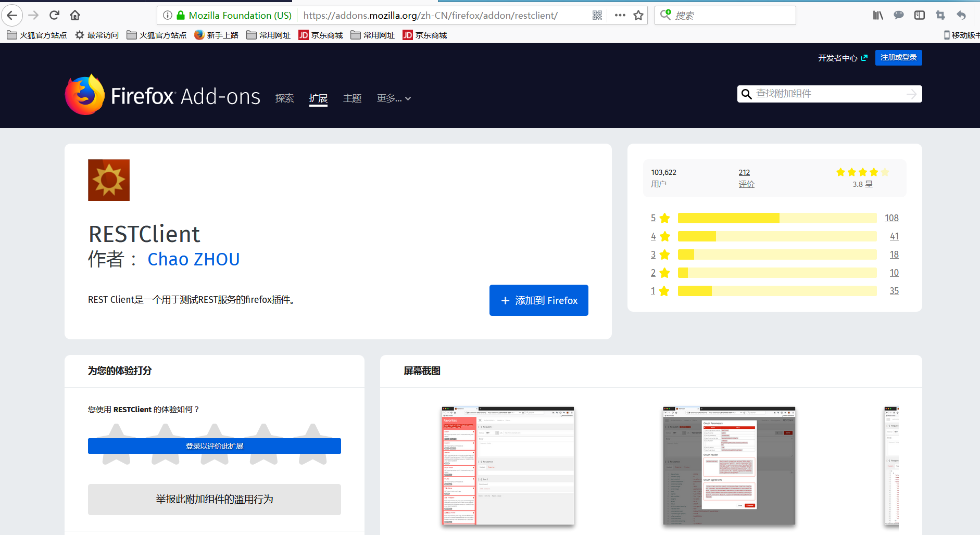Viewport: 980px width, 535px height.
Task: Select the 扩展 navigation tab
Action: (x=318, y=98)
